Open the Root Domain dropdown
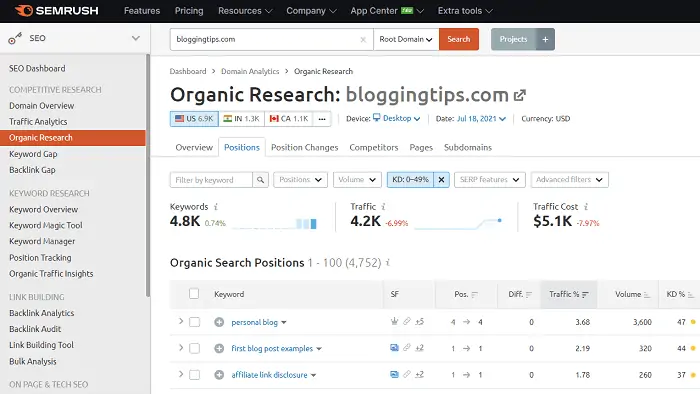Image resolution: width=700 pixels, height=394 pixels. coord(406,39)
